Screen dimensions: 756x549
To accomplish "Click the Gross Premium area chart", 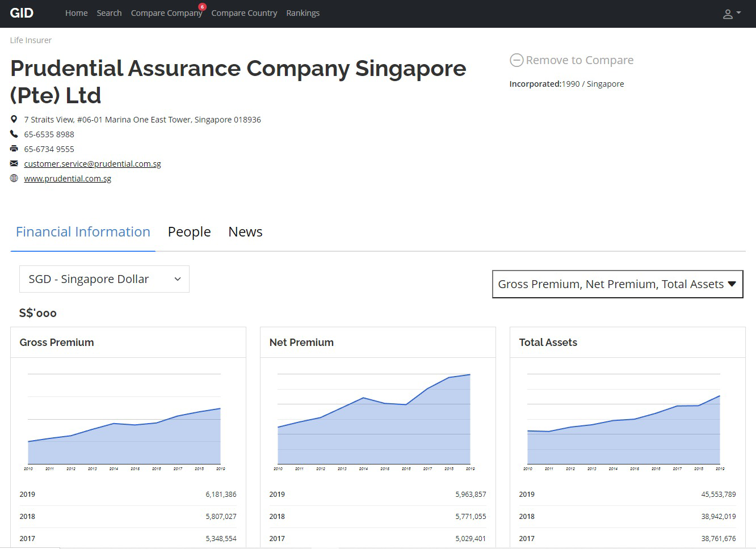I will tap(124, 420).
